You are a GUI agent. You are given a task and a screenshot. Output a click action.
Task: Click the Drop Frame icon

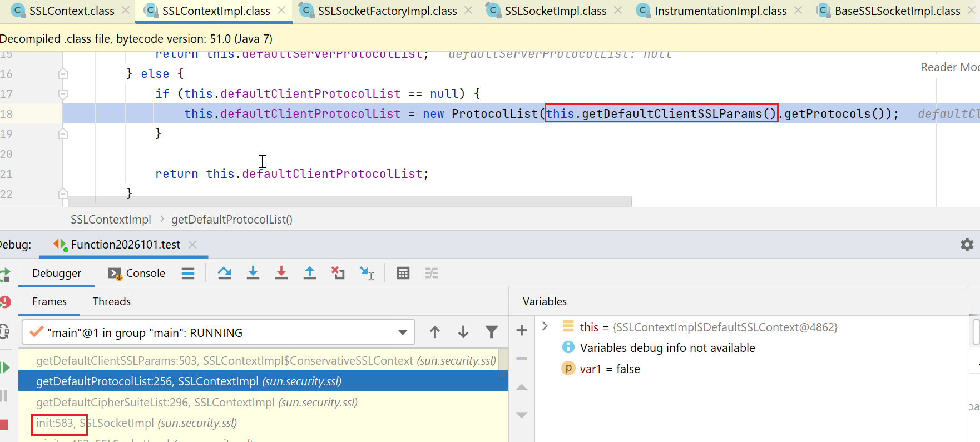[x=338, y=273]
